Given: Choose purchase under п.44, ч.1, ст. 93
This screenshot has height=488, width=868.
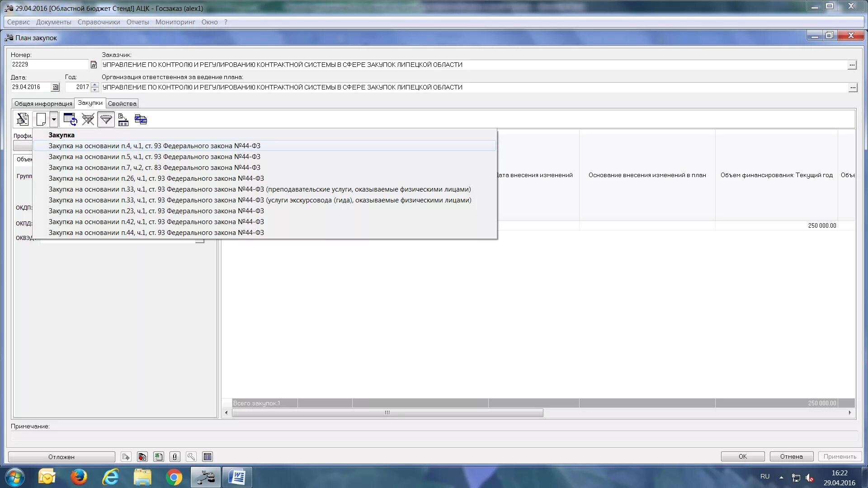Looking at the screenshot, I should (x=156, y=233).
